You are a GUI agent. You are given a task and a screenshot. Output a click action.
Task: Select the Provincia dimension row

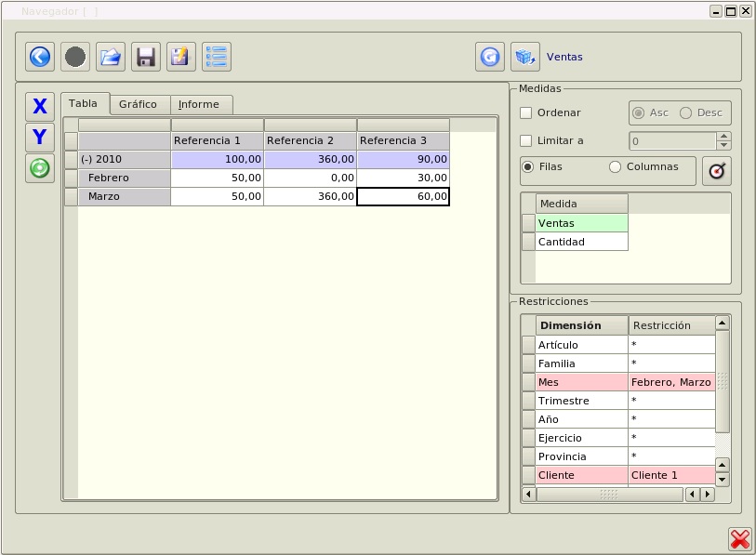point(581,456)
